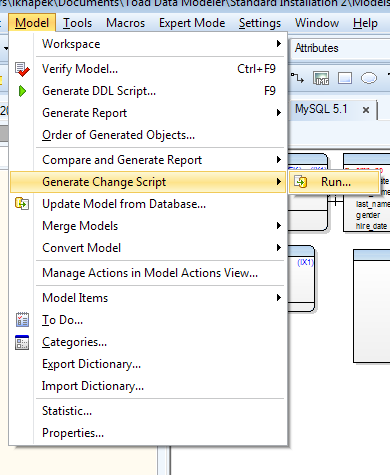Click the To Do checklist icon

[22, 320]
